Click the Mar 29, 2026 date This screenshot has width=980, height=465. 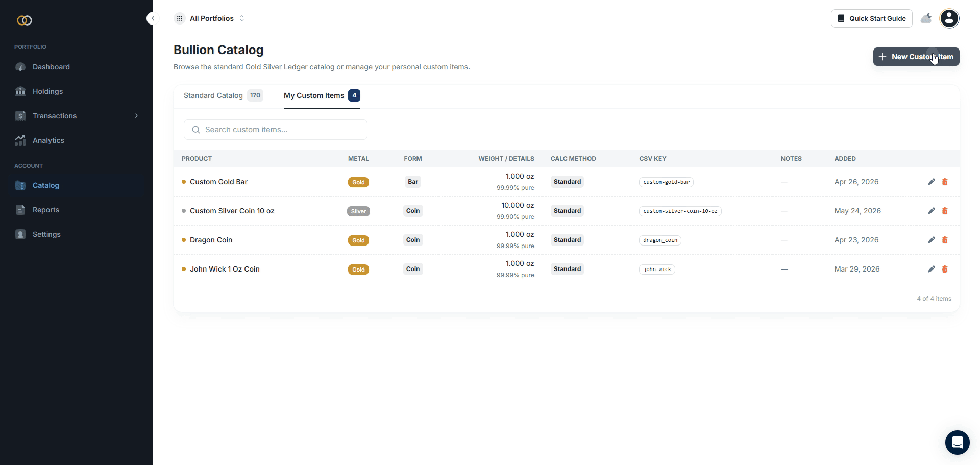click(857, 269)
